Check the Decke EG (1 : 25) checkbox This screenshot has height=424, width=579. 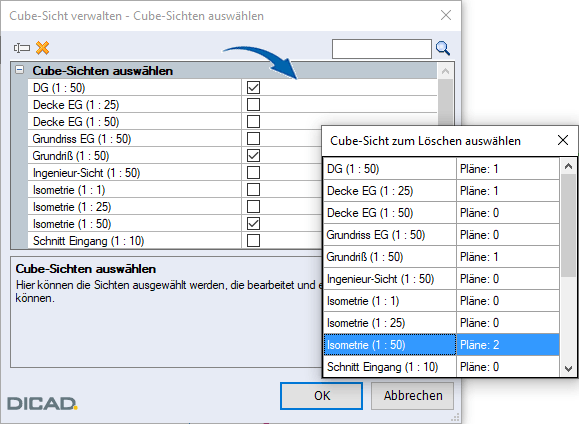(x=253, y=105)
